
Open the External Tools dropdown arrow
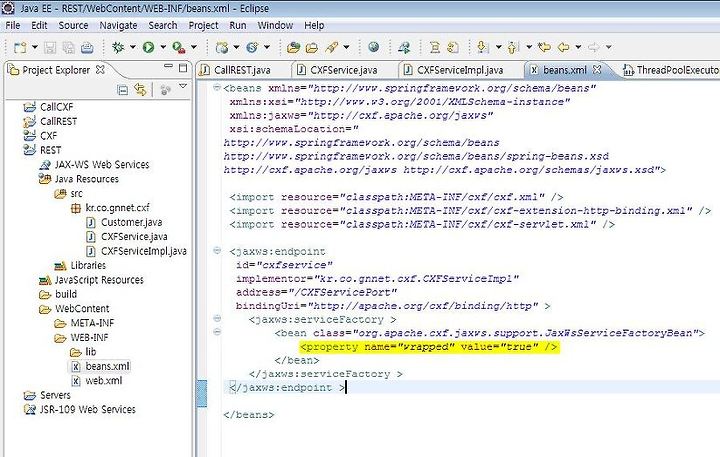tap(194, 47)
